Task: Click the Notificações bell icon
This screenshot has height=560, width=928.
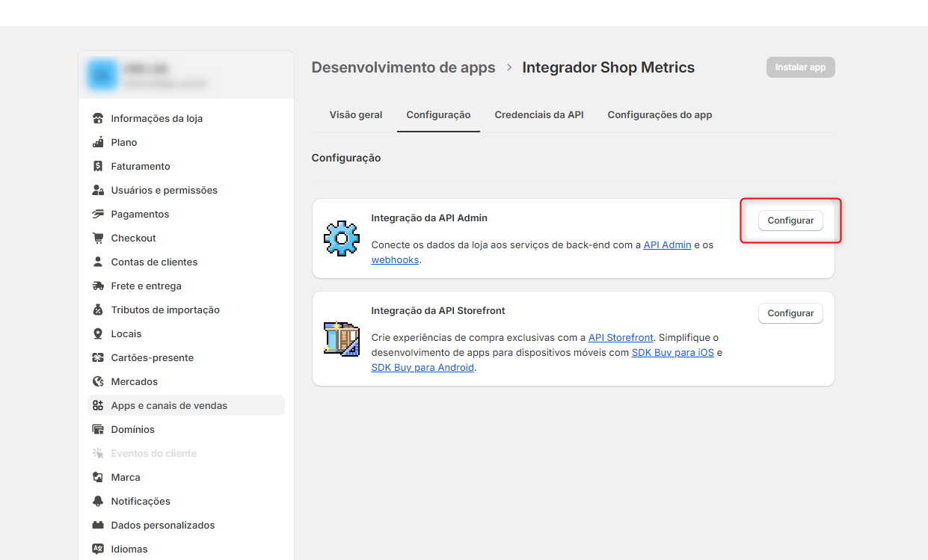Action: click(98, 501)
